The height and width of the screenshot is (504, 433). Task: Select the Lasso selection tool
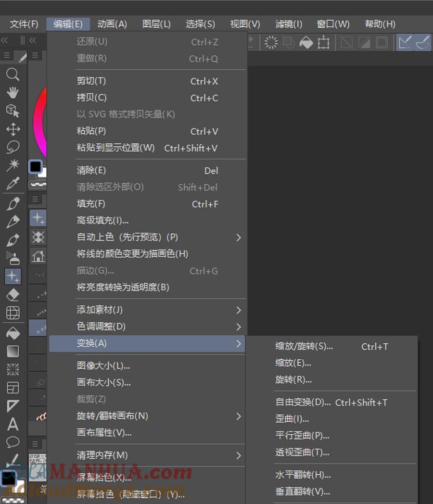click(13, 147)
